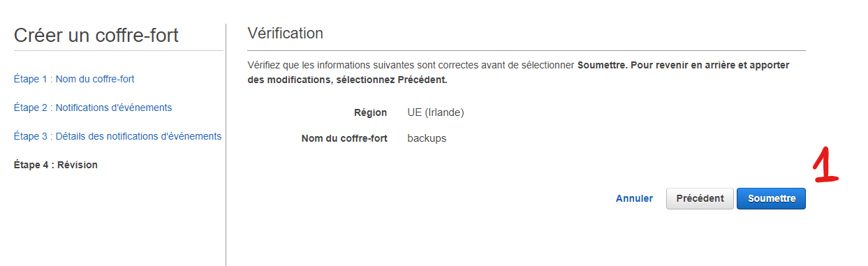Click the Créer un coffre-fort heading
The image size is (868, 266).
[96, 35]
